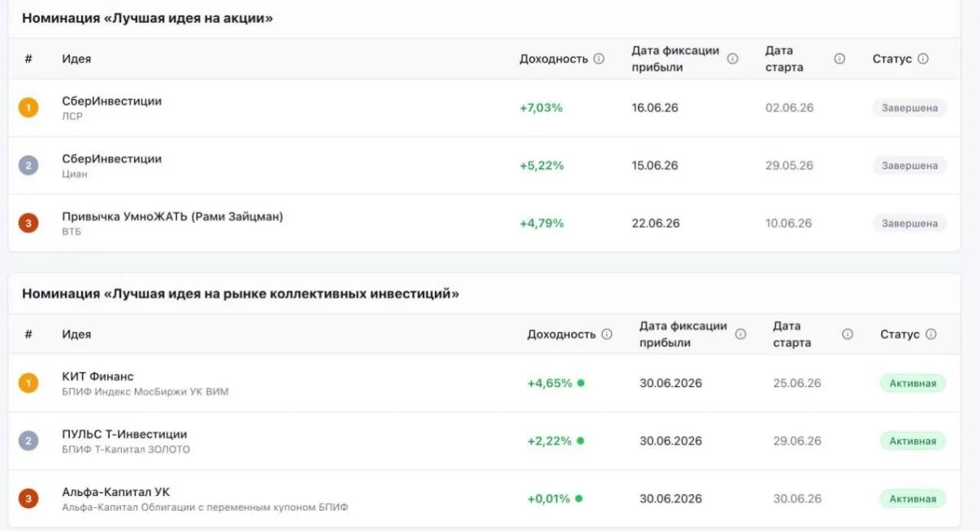Screen dimensions: 980x531
Task: Open КИТ Финанс idea row
Action: tap(483, 383)
